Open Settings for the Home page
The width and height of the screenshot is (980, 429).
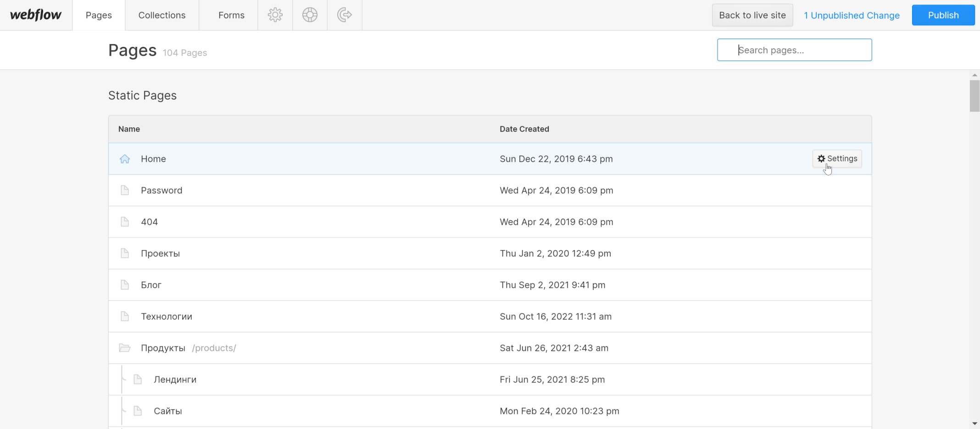[x=837, y=158]
